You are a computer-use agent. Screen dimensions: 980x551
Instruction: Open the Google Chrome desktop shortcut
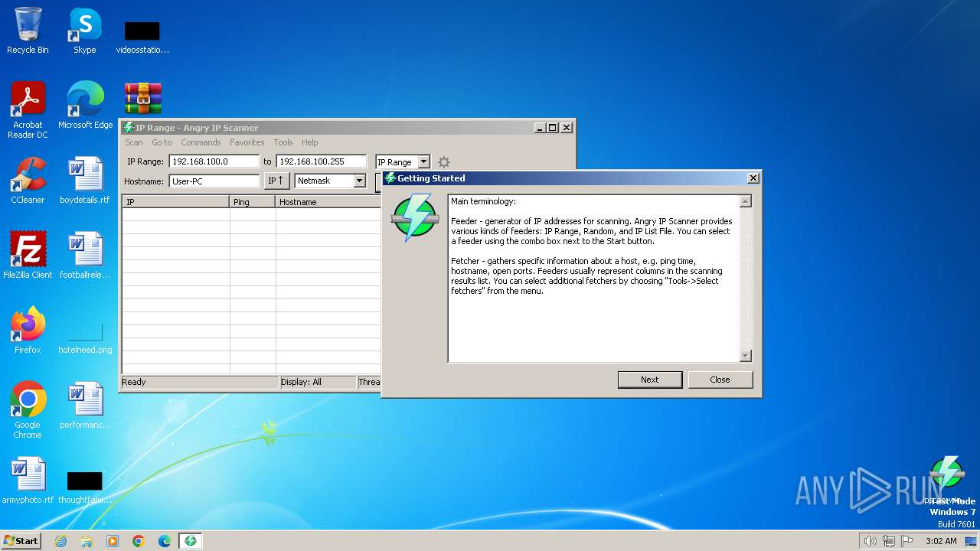[x=28, y=410]
